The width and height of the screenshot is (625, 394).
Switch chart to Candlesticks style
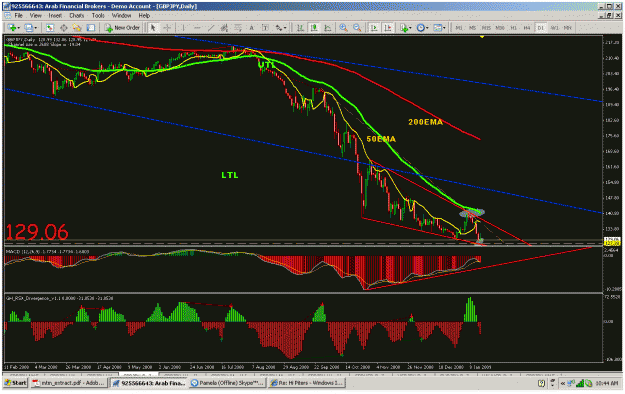click(314, 28)
